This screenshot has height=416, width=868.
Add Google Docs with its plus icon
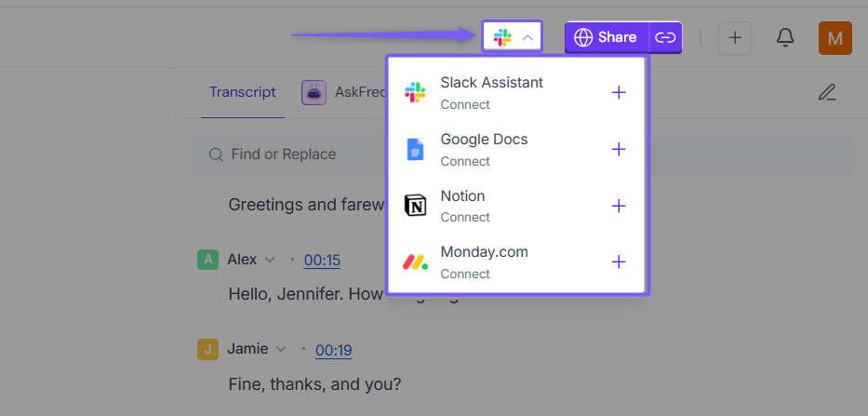tap(619, 149)
